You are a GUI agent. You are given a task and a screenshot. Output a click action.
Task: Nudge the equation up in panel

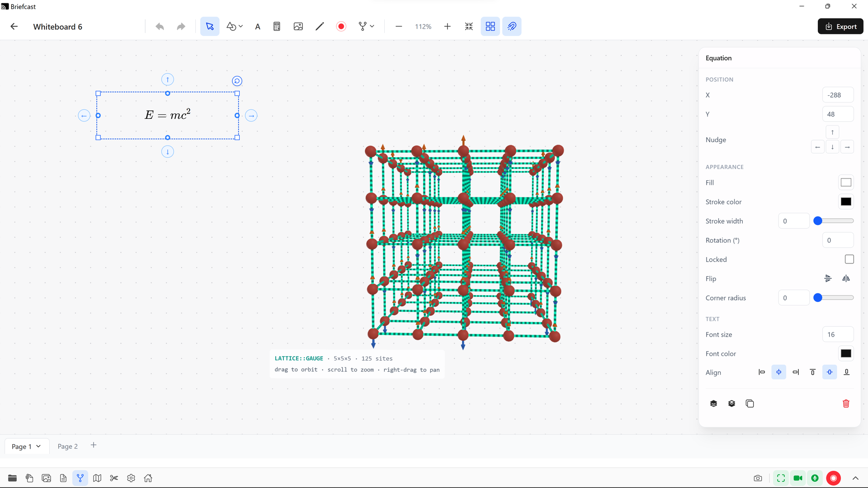click(832, 132)
